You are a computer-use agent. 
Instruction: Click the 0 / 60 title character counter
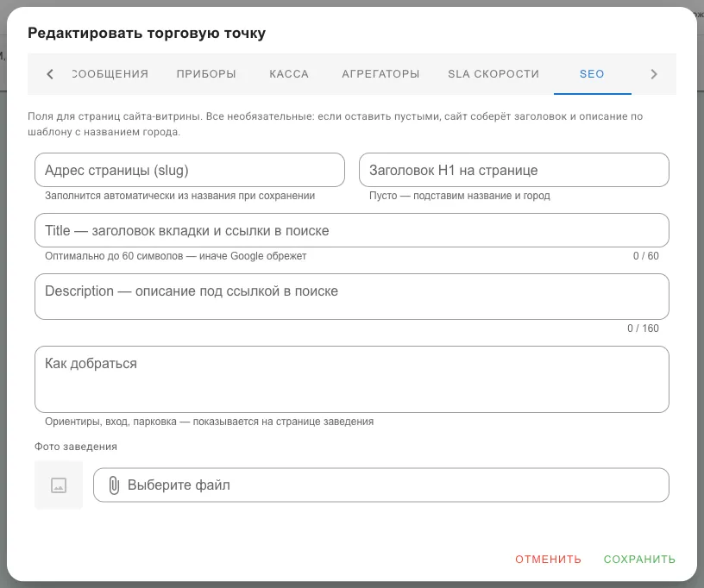point(646,256)
